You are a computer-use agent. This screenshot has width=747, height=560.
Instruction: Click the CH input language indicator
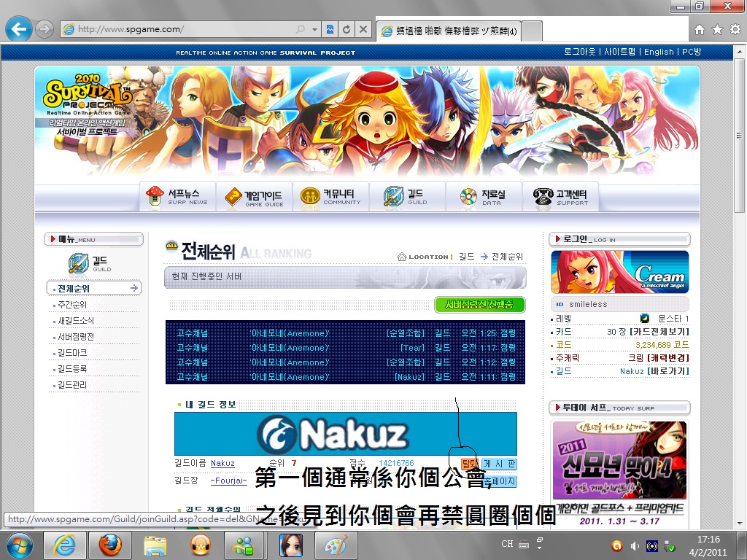coord(507,544)
